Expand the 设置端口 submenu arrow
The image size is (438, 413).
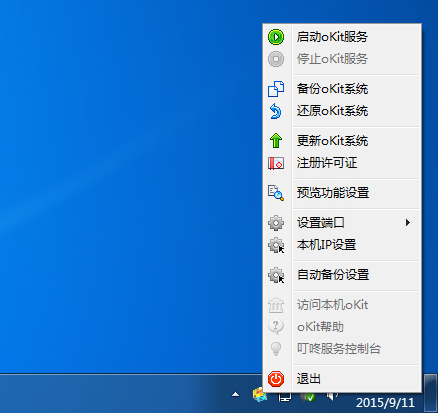pos(408,223)
